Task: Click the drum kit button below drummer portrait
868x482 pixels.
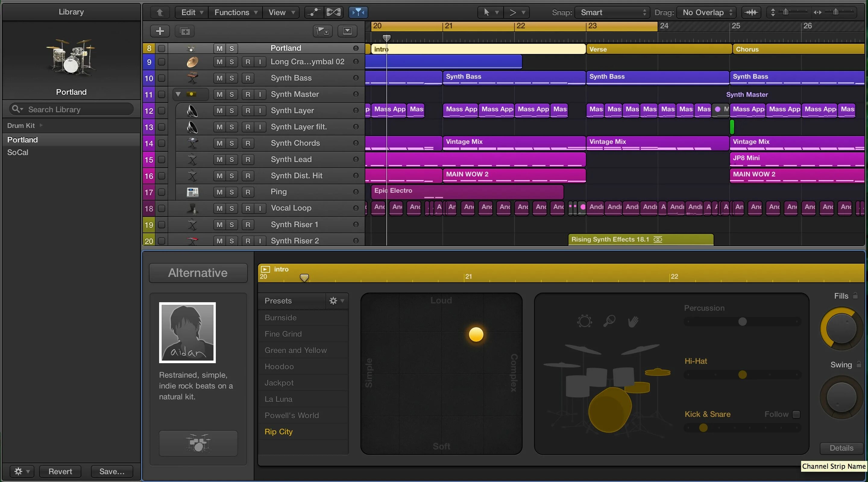Action: click(x=198, y=443)
